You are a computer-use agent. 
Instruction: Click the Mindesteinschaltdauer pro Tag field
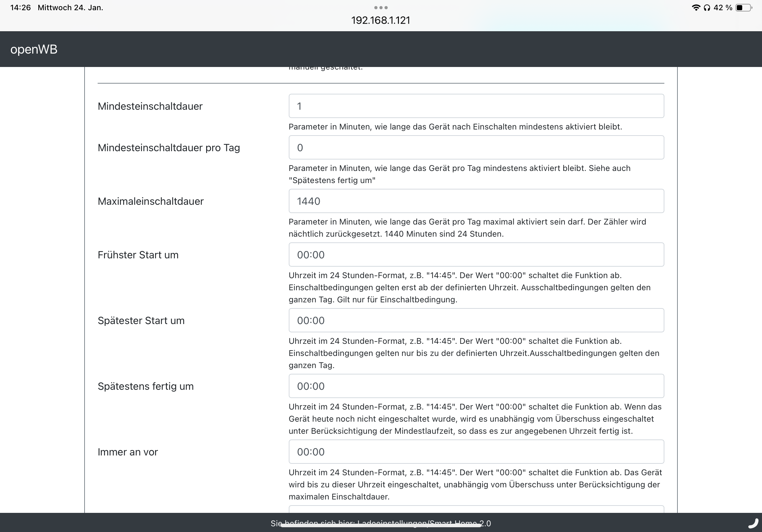tap(476, 148)
